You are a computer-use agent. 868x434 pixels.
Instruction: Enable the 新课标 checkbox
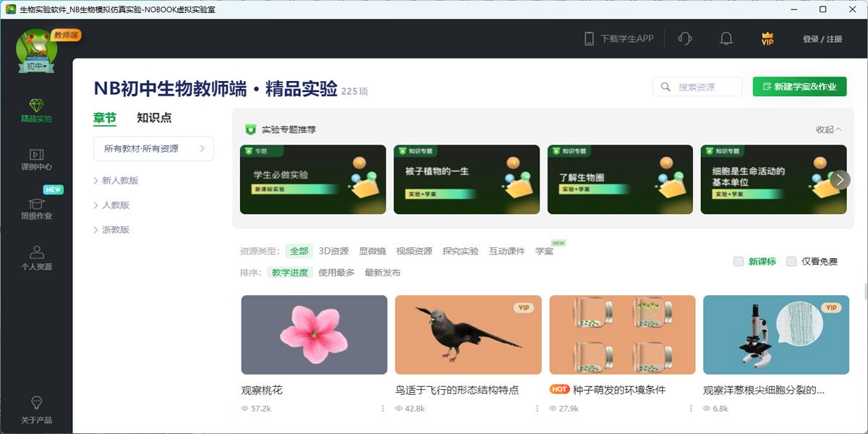pos(739,262)
